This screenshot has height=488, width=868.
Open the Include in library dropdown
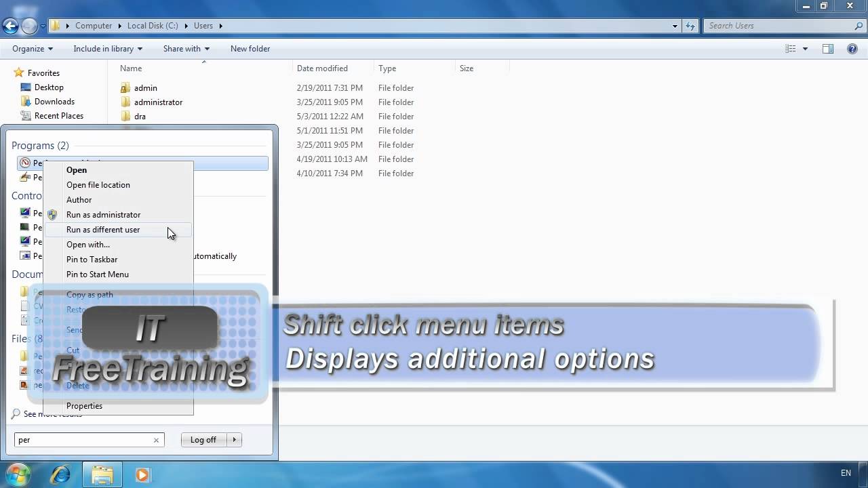click(x=108, y=49)
